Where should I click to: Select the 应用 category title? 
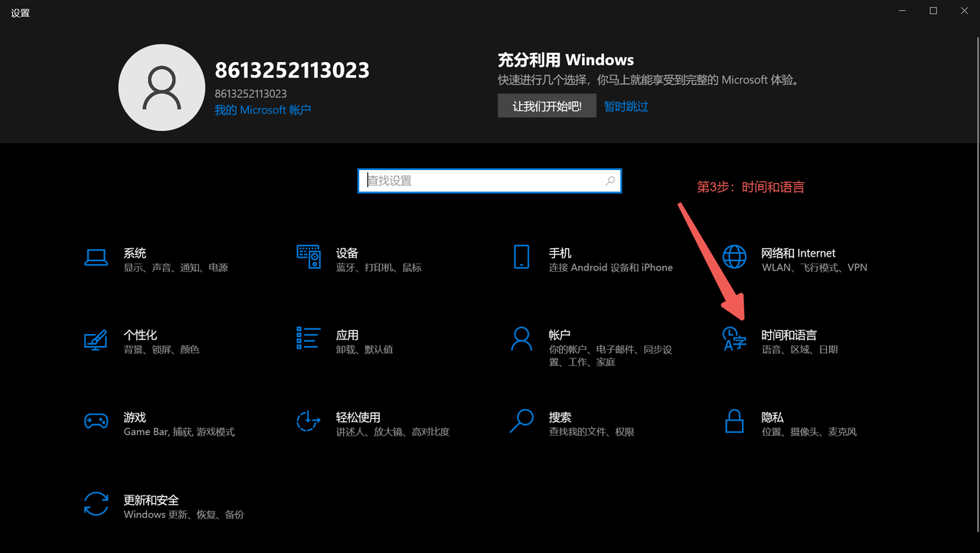click(347, 335)
